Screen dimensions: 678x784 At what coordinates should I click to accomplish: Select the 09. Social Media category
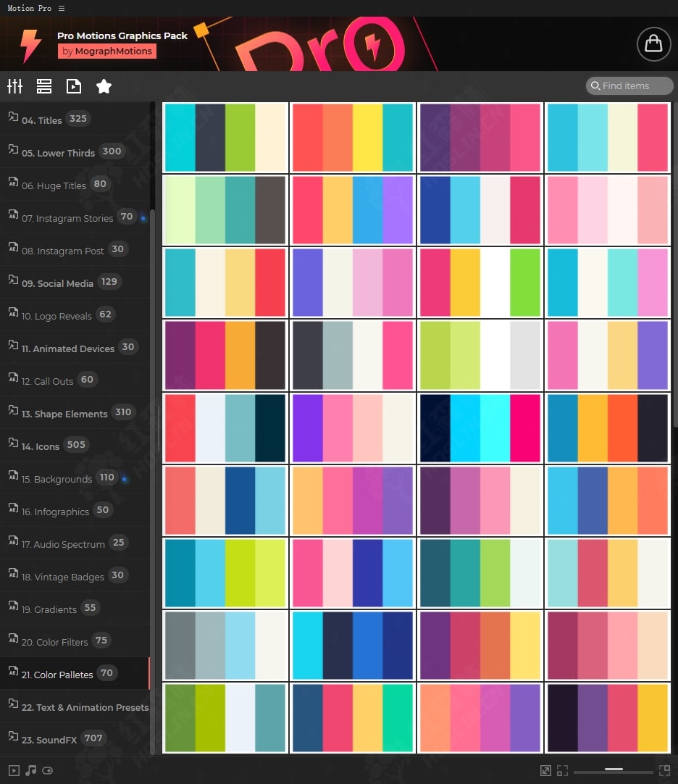pos(75,282)
